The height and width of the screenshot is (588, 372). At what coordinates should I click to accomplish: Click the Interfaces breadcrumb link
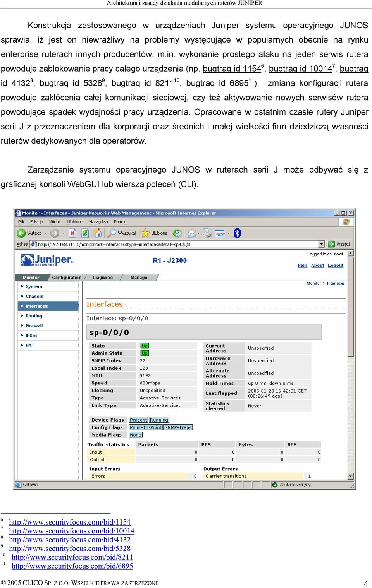[336, 283]
